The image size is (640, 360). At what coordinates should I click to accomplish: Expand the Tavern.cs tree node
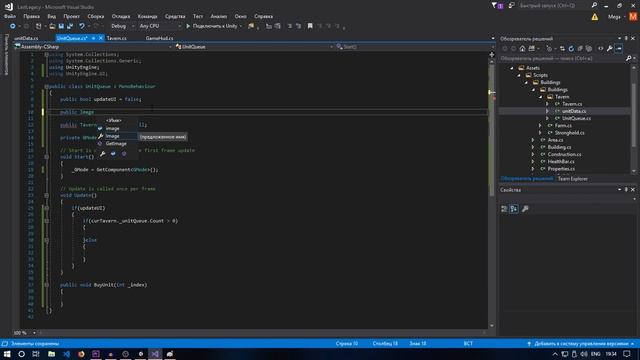pos(548,104)
